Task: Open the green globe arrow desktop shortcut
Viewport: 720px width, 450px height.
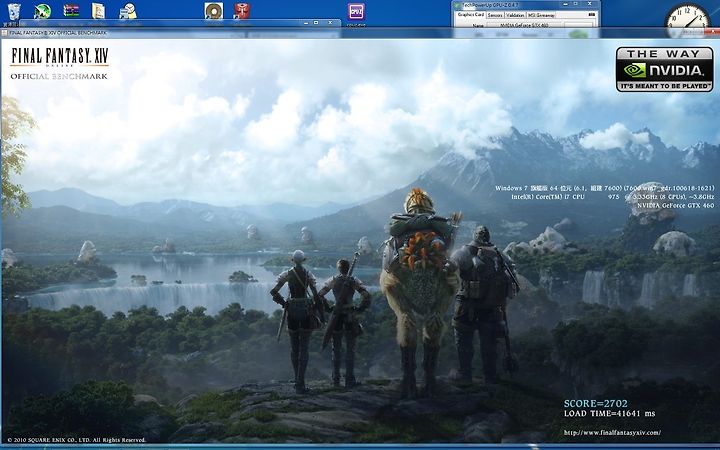Action: pos(42,11)
